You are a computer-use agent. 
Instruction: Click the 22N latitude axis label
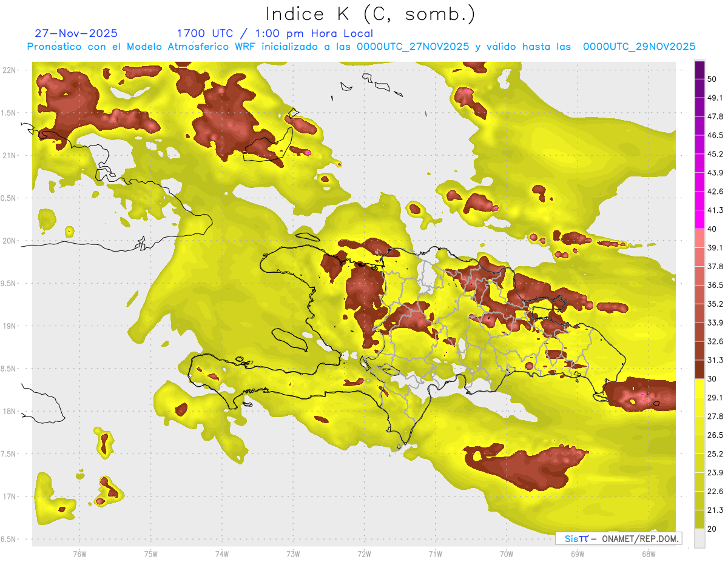coord(9,70)
